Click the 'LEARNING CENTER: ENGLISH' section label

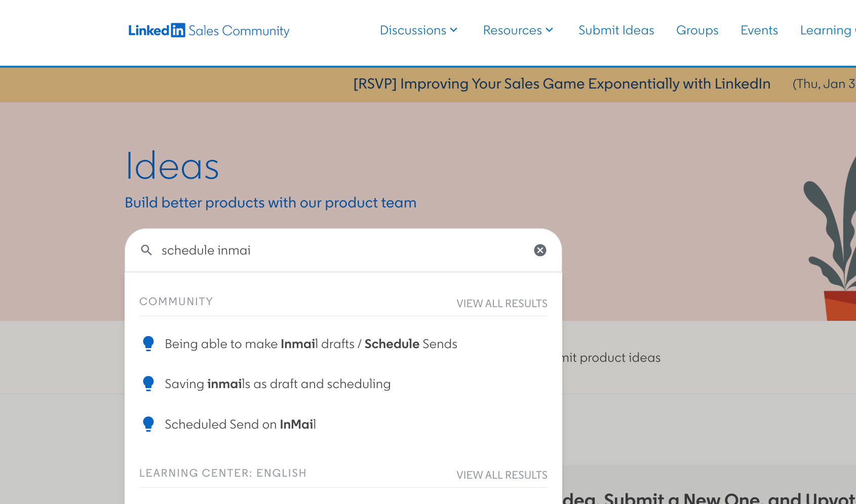coord(223,473)
